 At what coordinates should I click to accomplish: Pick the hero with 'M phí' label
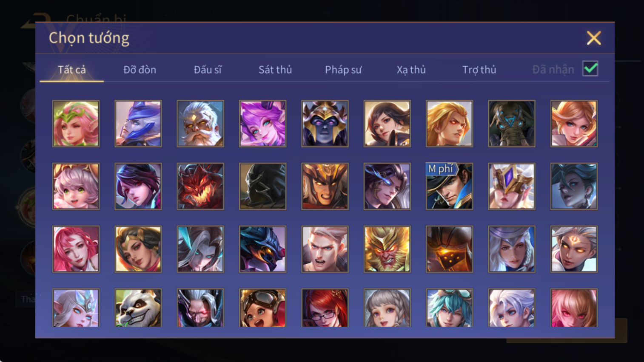coord(449,186)
